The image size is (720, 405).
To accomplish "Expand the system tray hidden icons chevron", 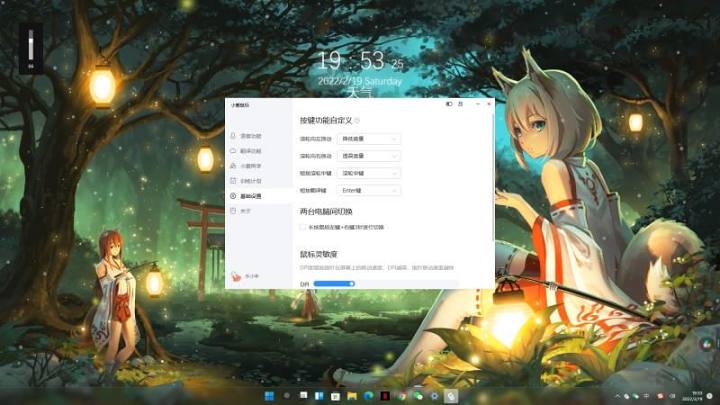I will coord(618,396).
